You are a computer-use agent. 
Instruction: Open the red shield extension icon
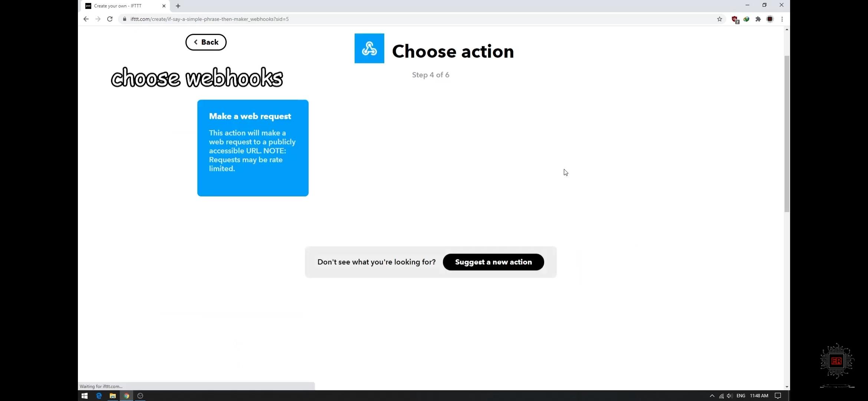pos(734,19)
